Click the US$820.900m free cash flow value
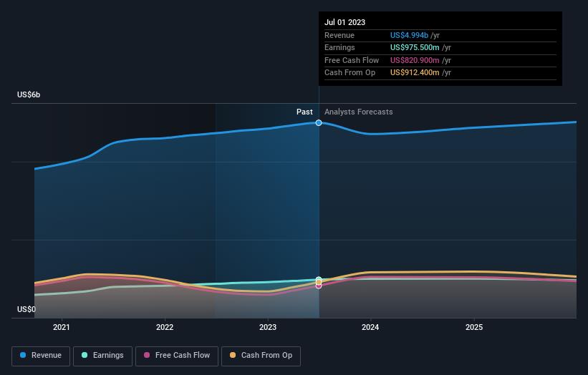The width and height of the screenshot is (588, 375). [x=415, y=60]
